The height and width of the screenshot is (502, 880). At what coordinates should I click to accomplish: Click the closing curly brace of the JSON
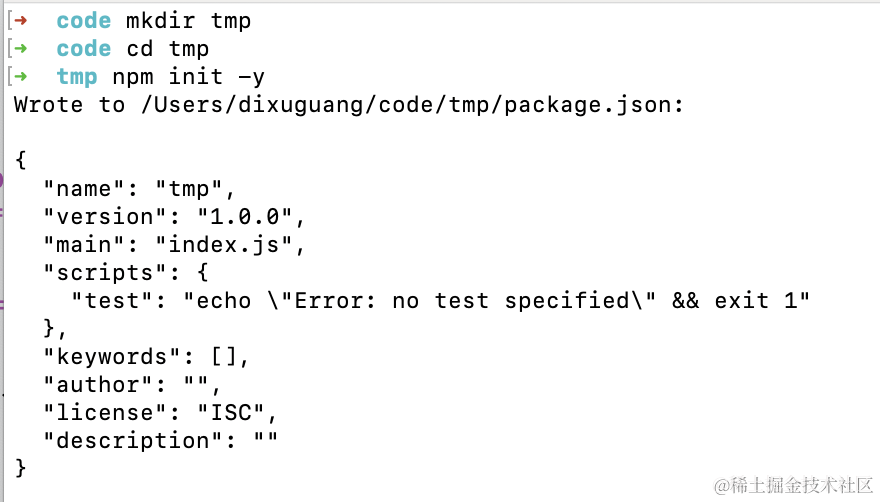[21, 468]
